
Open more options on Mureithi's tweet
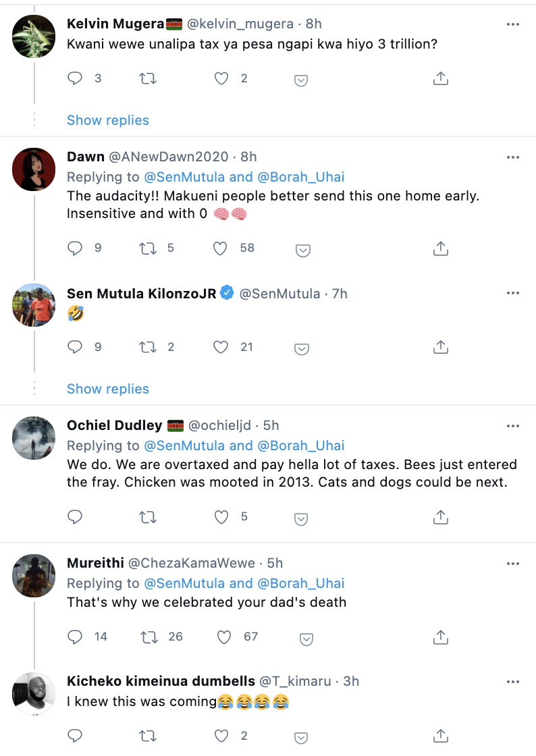[513, 564]
